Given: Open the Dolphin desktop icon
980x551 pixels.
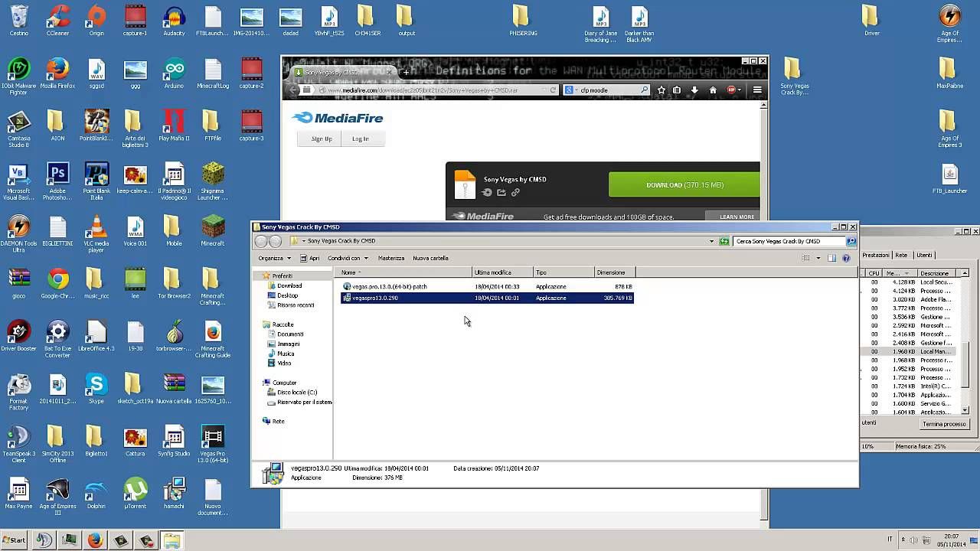Looking at the screenshot, I should click(96, 493).
